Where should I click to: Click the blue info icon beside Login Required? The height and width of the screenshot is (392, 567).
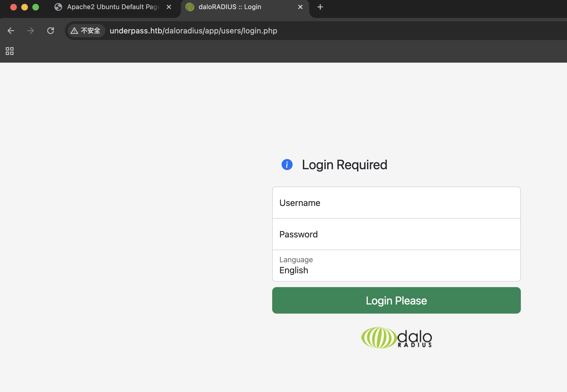[x=287, y=165]
